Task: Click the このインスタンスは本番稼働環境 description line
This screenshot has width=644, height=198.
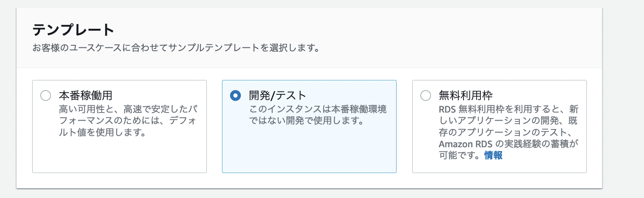Action: point(317,109)
